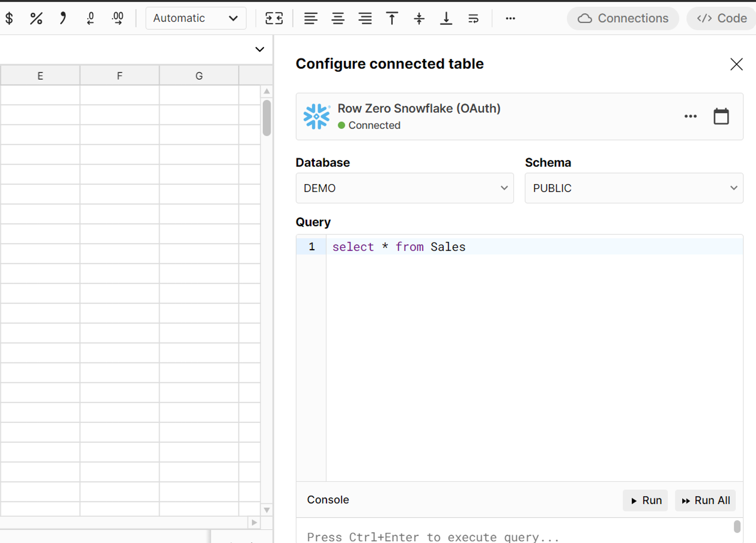Click the toolbar overflow more options
This screenshot has width=756, height=543.
510,18
